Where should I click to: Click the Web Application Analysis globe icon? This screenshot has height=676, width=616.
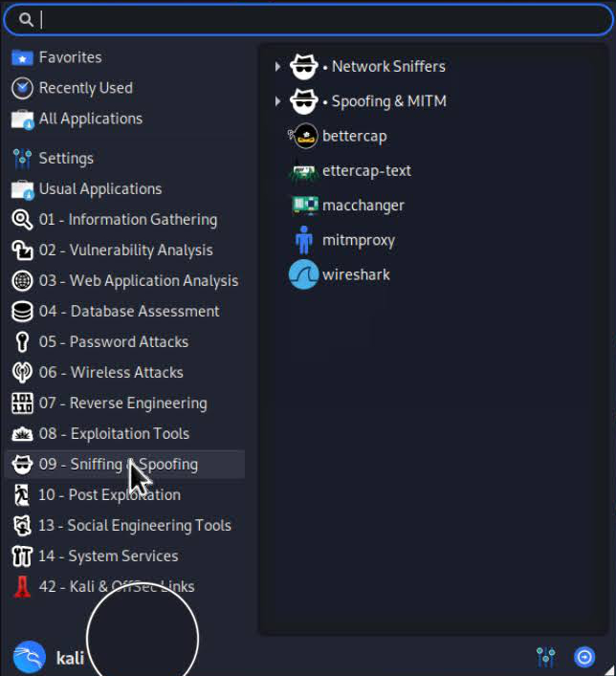coord(22,281)
